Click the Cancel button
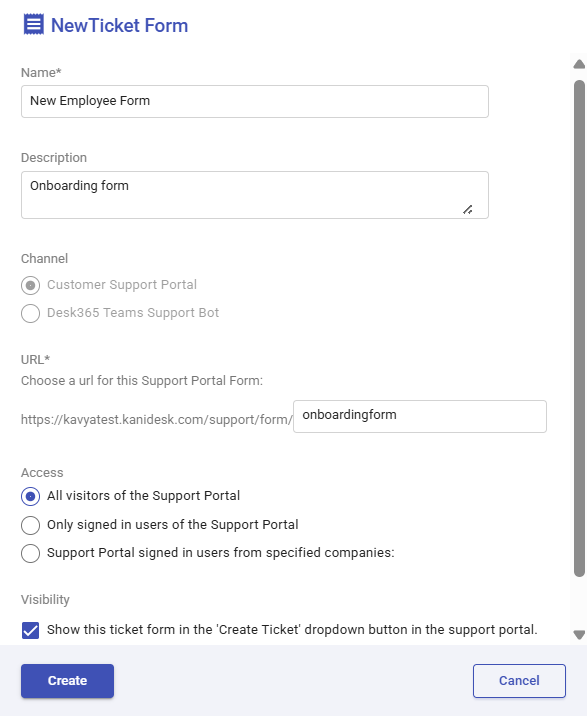 [519, 680]
